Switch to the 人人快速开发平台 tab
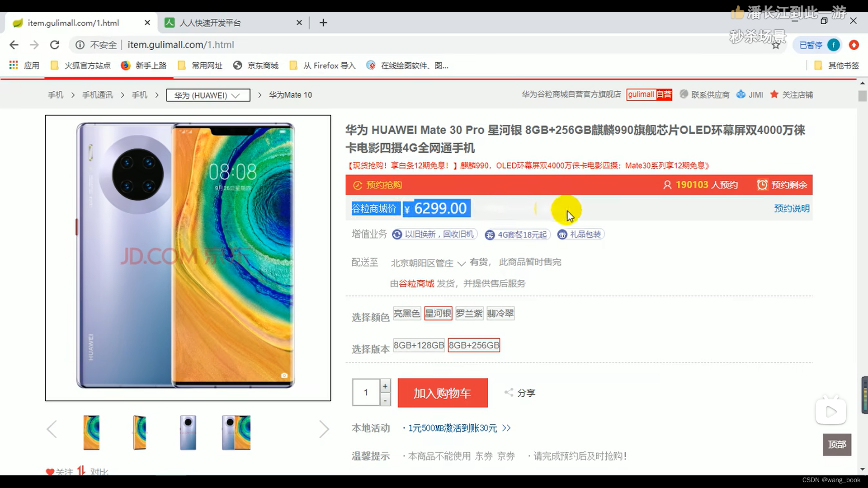Image resolution: width=868 pixels, height=488 pixels. [x=233, y=23]
